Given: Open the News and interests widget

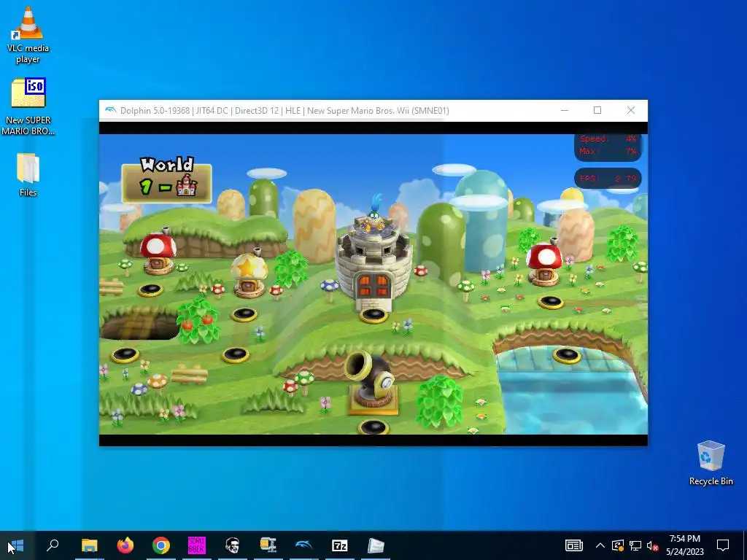Looking at the screenshot, I should point(573,545).
